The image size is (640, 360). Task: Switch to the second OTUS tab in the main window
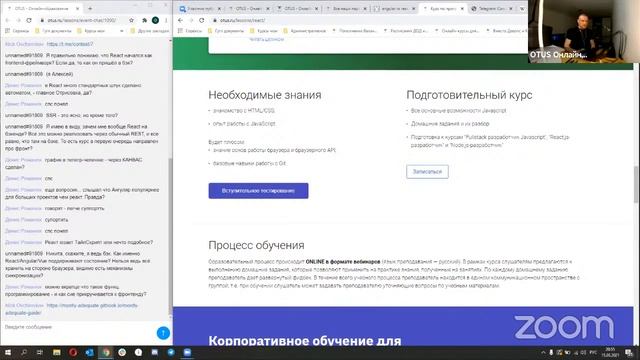click(x=249, y=8)
